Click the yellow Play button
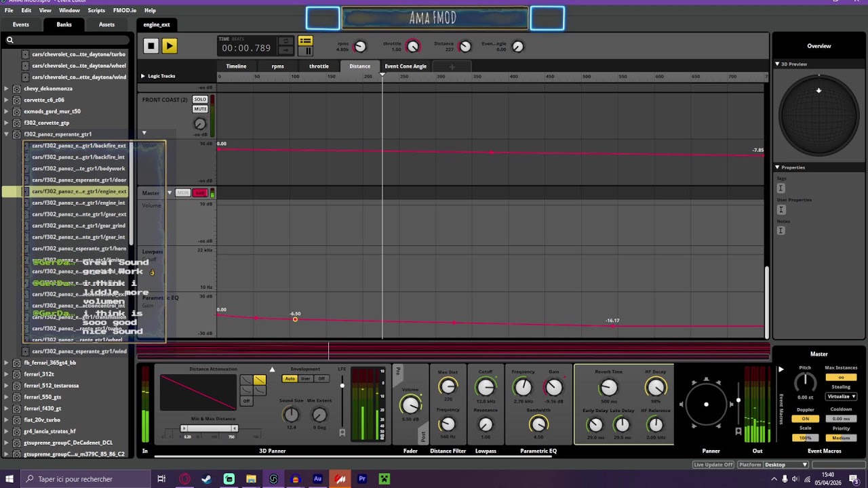868x488 pixels. coord(170,46)
